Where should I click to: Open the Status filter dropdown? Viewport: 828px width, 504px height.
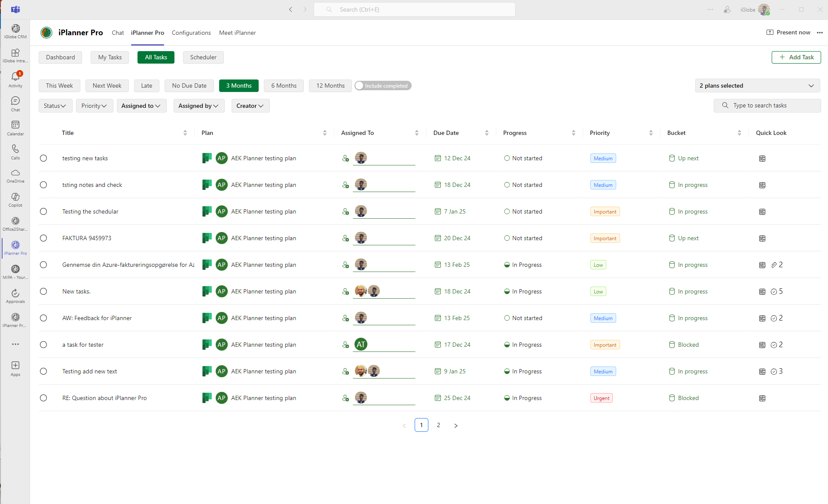point(55,106)
